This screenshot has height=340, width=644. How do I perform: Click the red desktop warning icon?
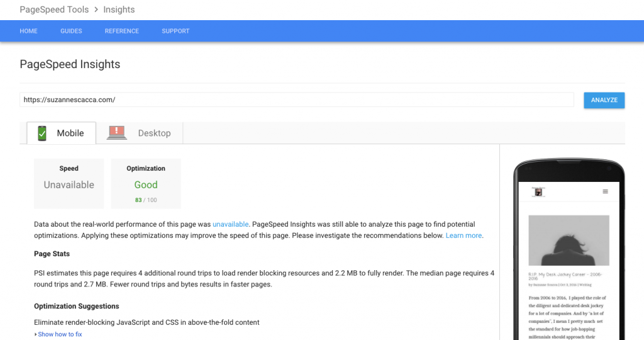click(x=116, y=132)
